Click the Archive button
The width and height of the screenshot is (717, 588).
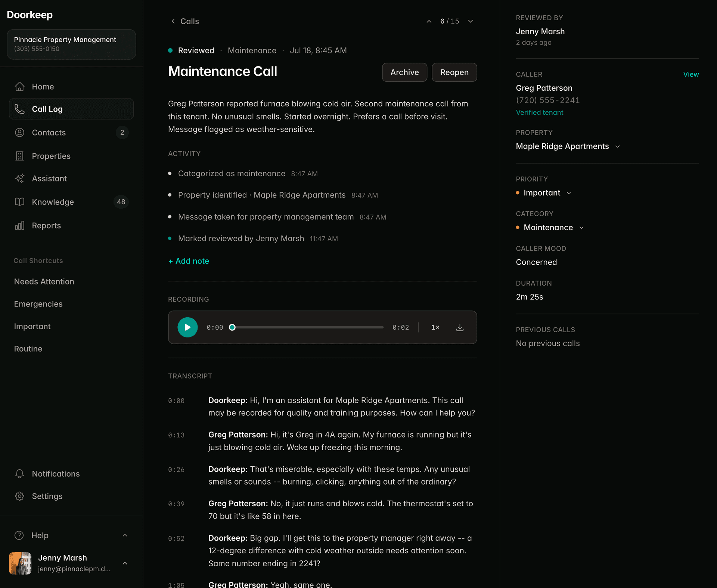pos(404,72)
